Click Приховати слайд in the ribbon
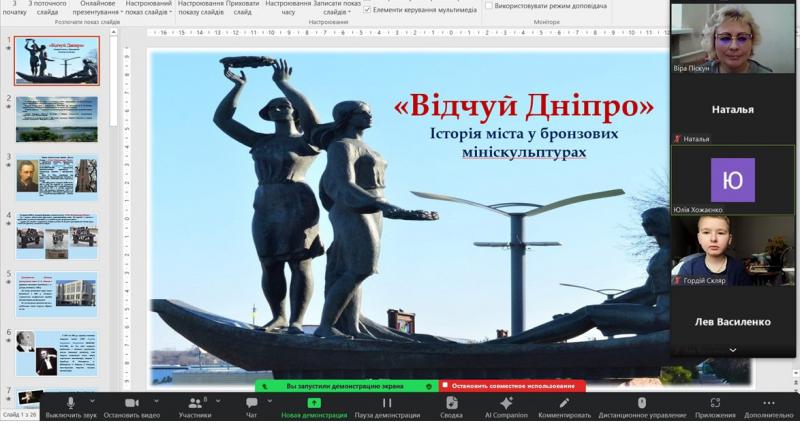 point(243,8)
